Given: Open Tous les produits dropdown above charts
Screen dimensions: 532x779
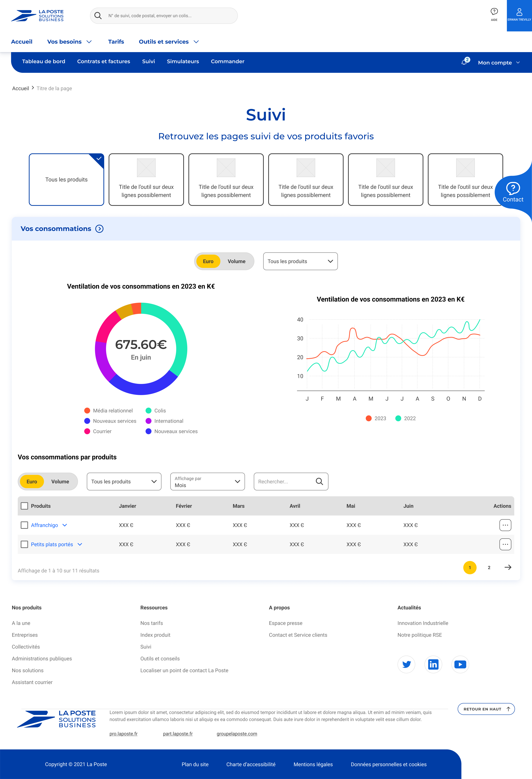Looking at the screenshot, I should tap(300, 261).
